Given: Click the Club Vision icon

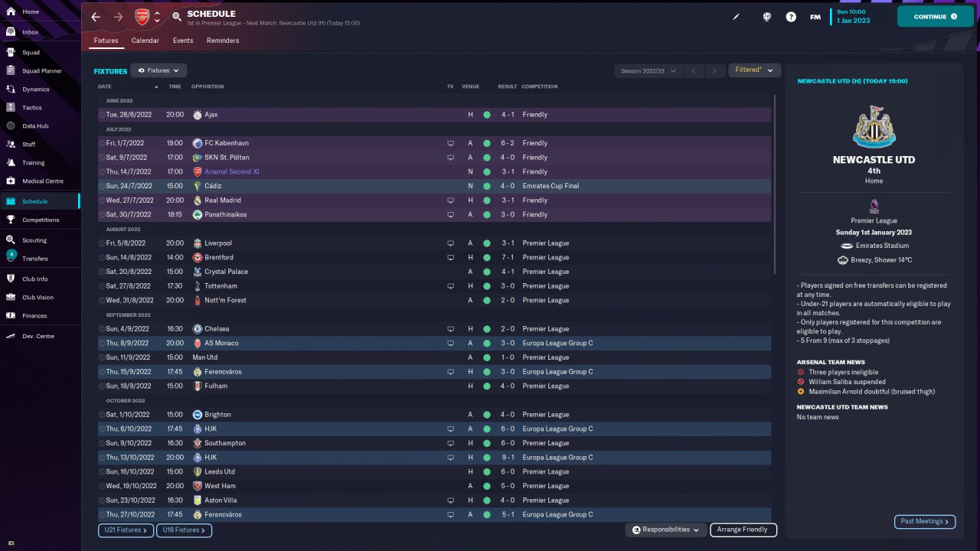Looking at the screenshot, I should pos(11,298).
